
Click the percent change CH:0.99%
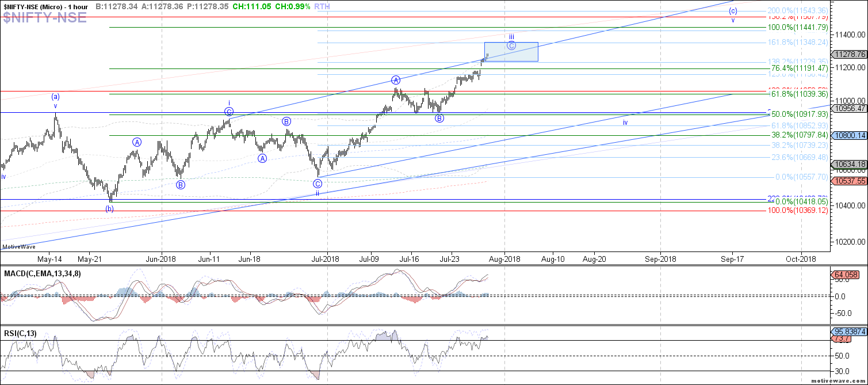(x=293, y=6)
